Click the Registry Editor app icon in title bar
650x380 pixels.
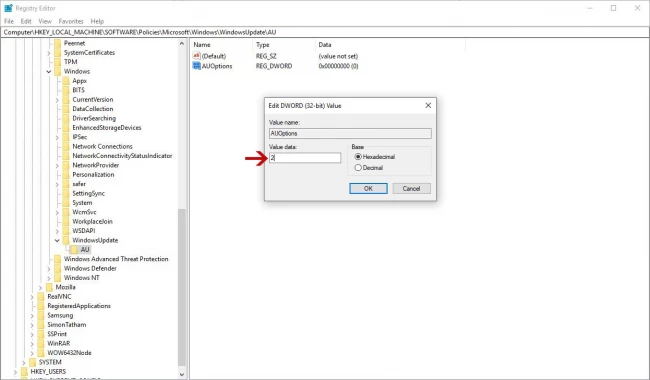(x=8, y=8)
